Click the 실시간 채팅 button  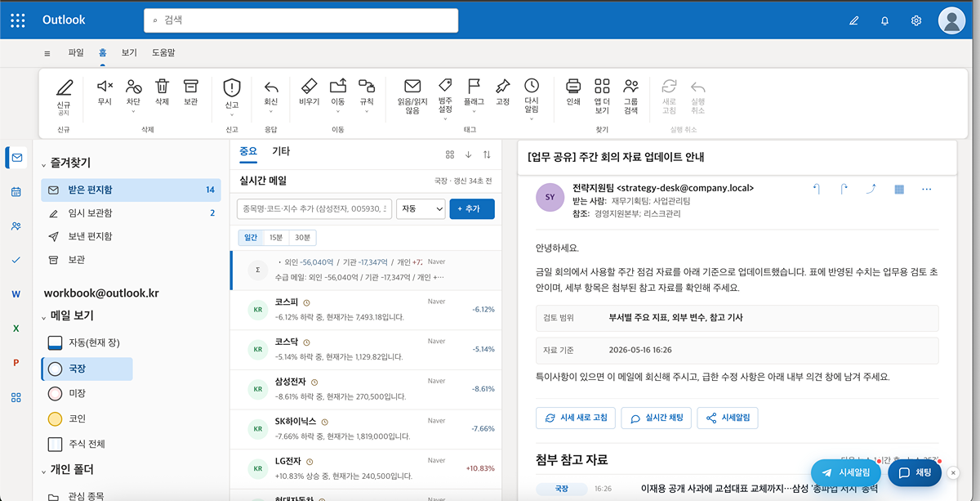pos(657,418)
